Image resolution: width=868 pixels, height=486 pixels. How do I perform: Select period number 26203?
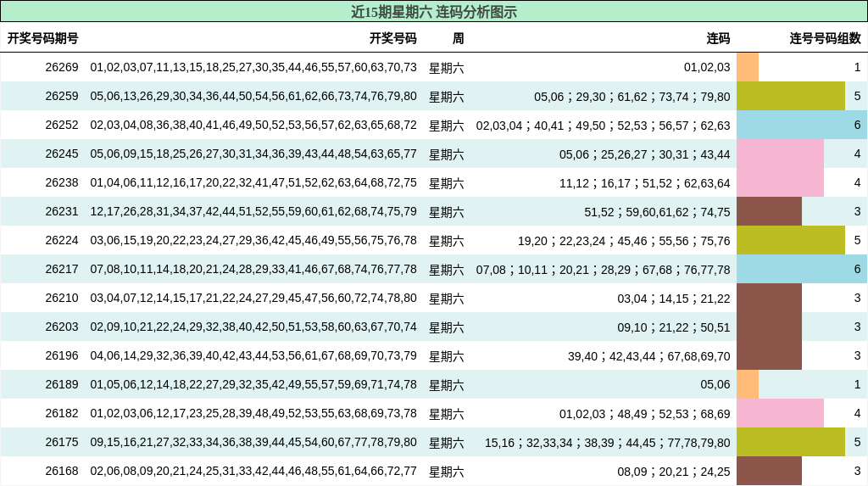(62, 327)
